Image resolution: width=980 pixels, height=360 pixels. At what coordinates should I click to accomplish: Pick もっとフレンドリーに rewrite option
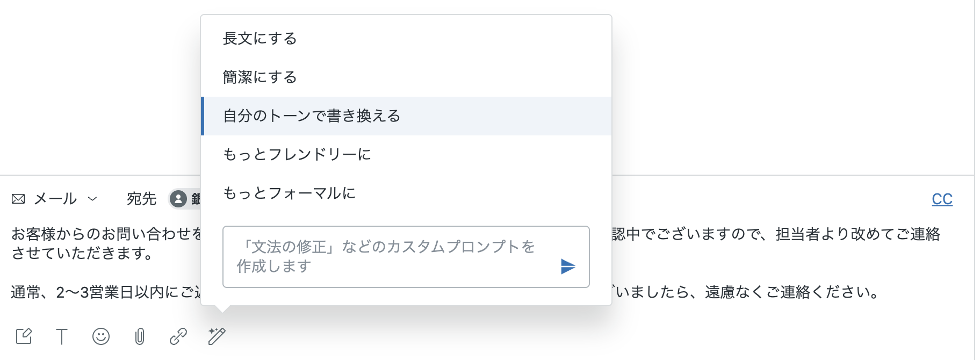[x=406, y=155]
